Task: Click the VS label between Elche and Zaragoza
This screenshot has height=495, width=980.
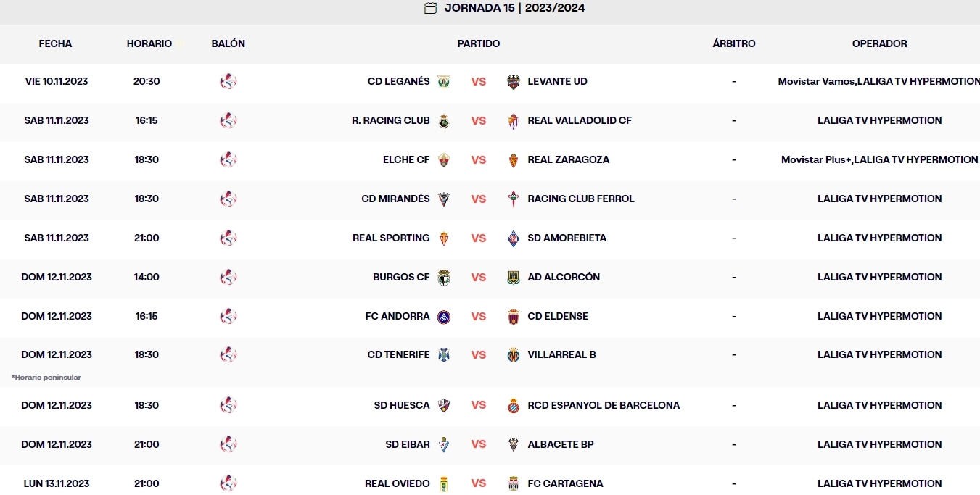Action: (x=478, y=159)
